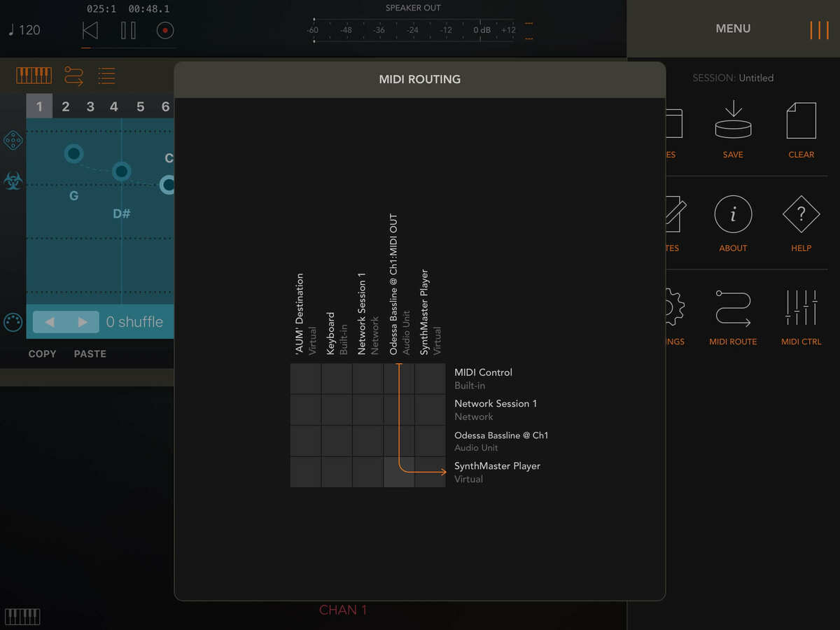Decrease shuffle with left arrow
This screenshot has width=840, height=630.
coord(50,322)
